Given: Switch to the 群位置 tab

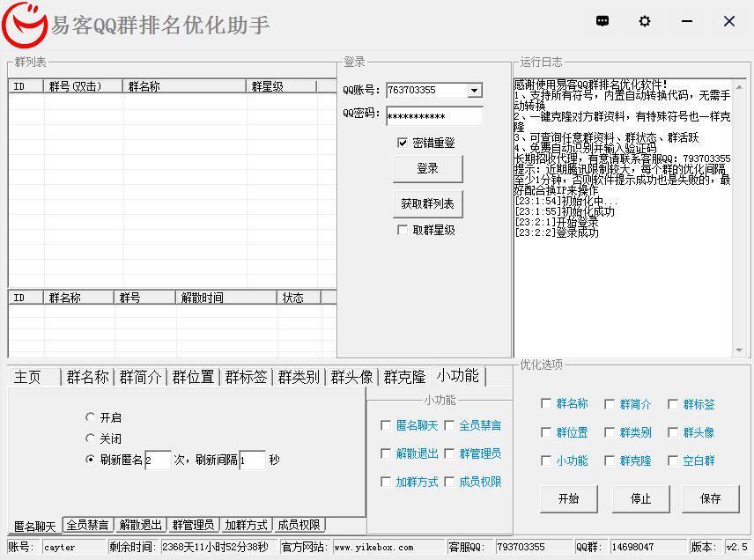Looking at the screenshot, I should pos(193,377).
